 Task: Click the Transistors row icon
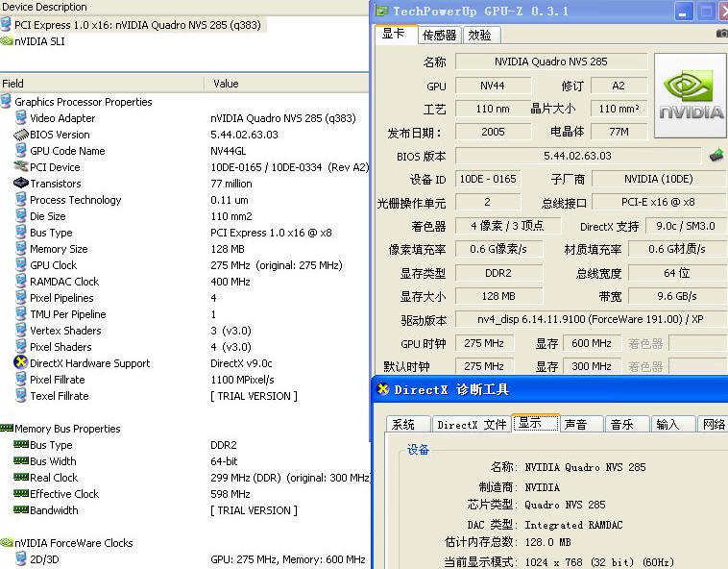21,184
